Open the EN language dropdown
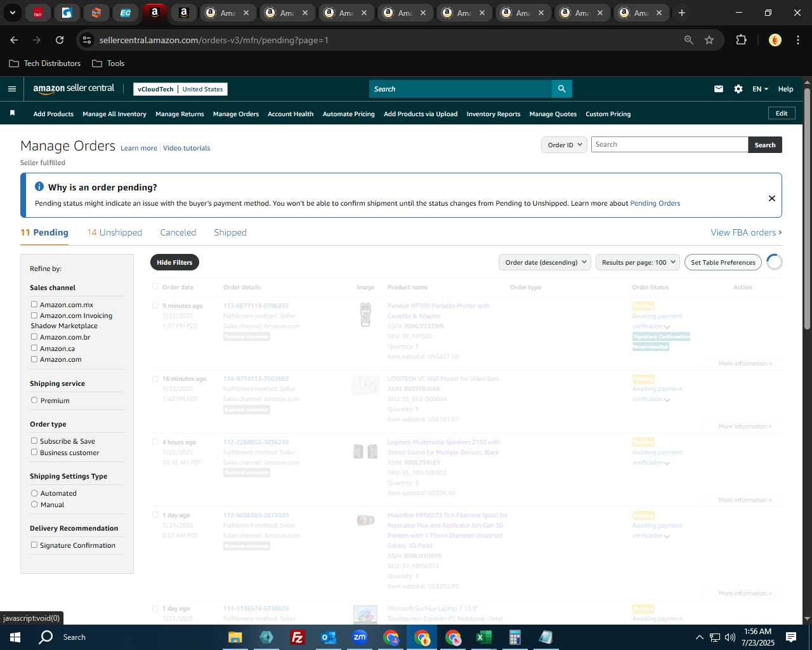The width and height of the screenshot is (812, 650). click(760, 89)
